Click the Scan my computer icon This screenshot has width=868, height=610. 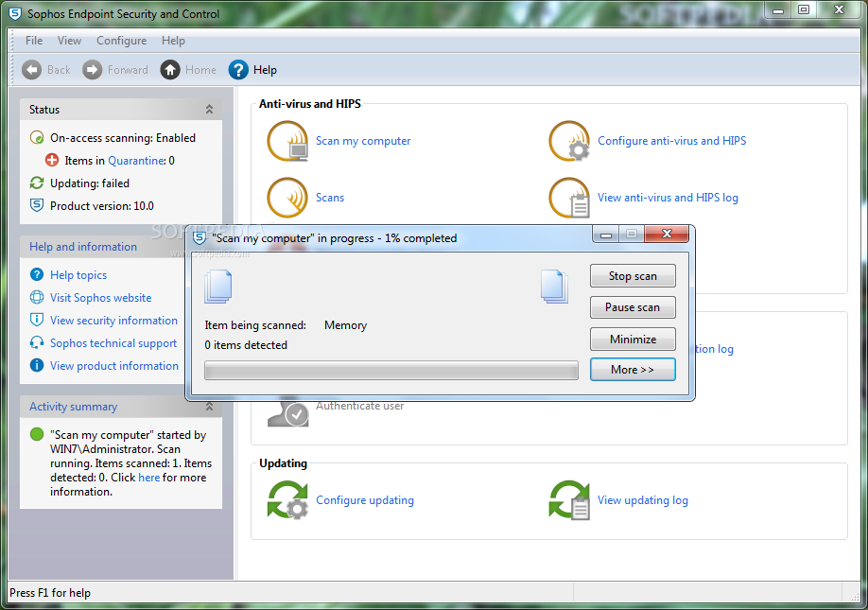point(287,141)
